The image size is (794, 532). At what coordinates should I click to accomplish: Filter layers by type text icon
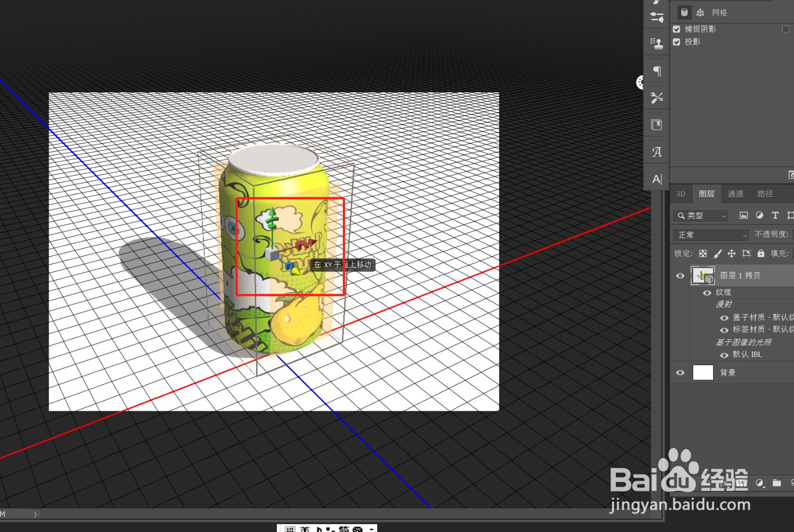(x=775, y=215)
